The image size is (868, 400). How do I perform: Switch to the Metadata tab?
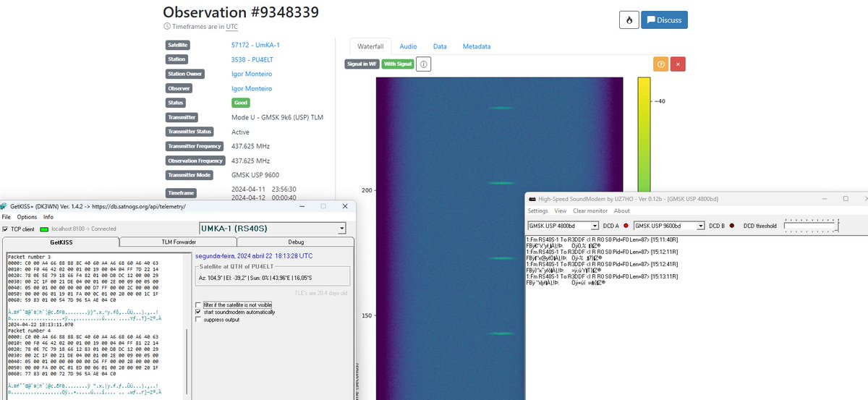pyautogui.click(x=477, y=46)
